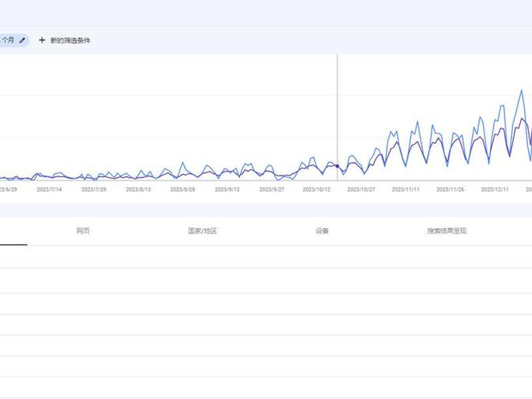Select the 设备 tab

tap(322, 231)
